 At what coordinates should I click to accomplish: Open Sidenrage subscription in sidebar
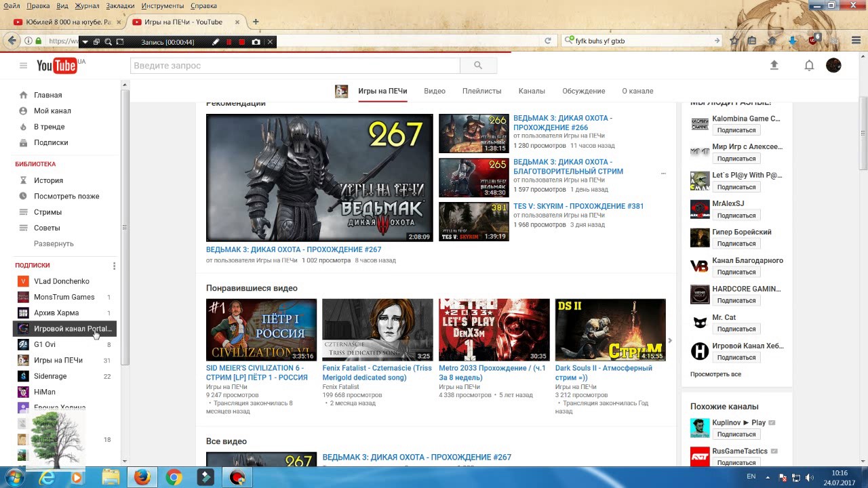(66, 376)
